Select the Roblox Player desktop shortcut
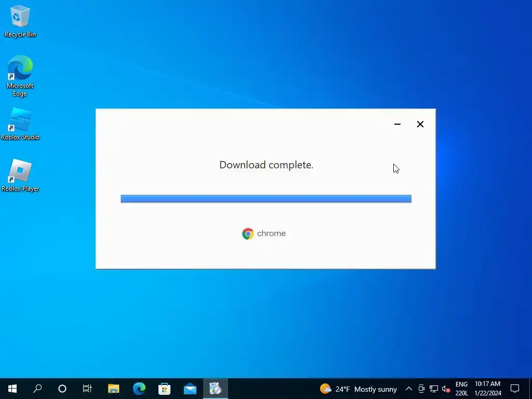The width and height of the screenshot is (532, 399). point(20,176)
